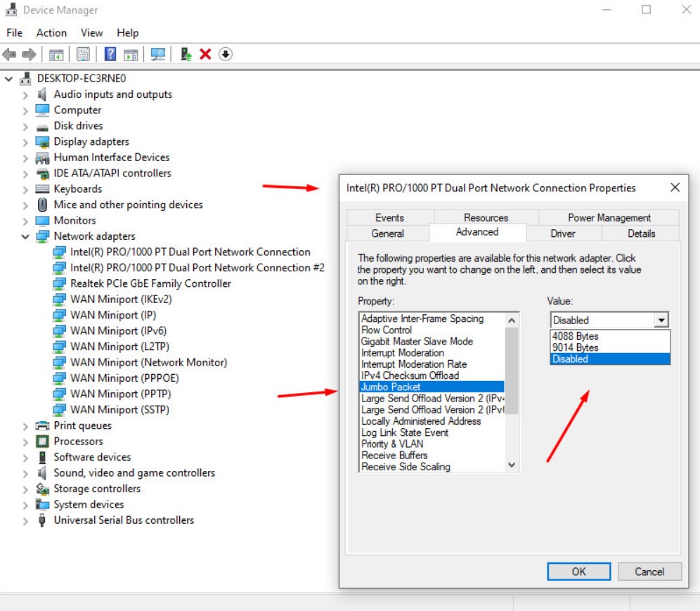The height and width of the screenshot is (611, 700).
Task: Click the blue Help question-mark icon
Action: click(110, 54)
